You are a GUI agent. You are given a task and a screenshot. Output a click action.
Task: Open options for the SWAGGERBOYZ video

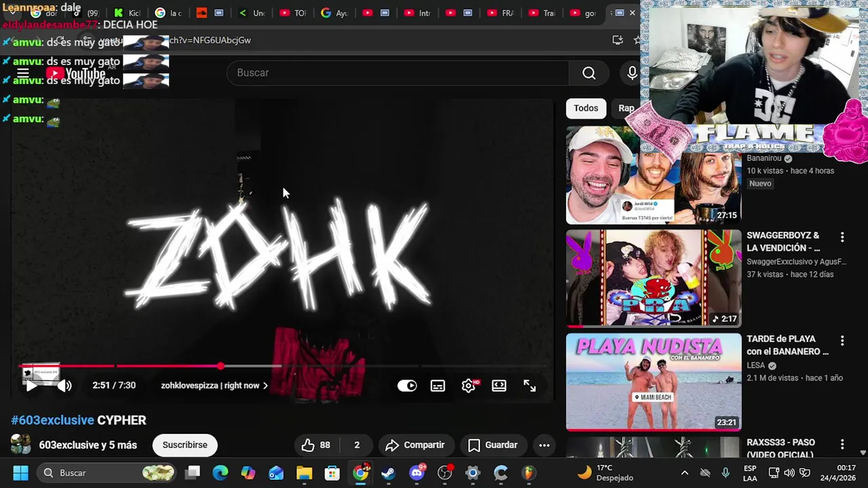(842, 237)
